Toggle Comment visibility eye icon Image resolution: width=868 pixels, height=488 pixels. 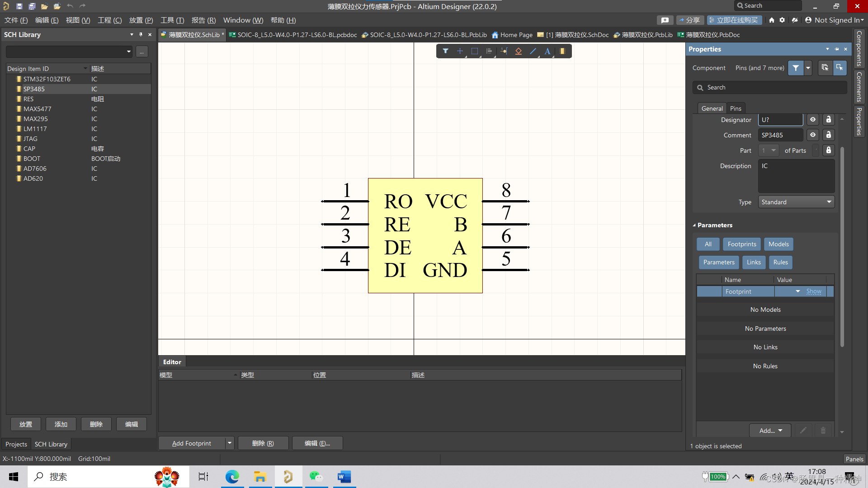coord(813,135)
